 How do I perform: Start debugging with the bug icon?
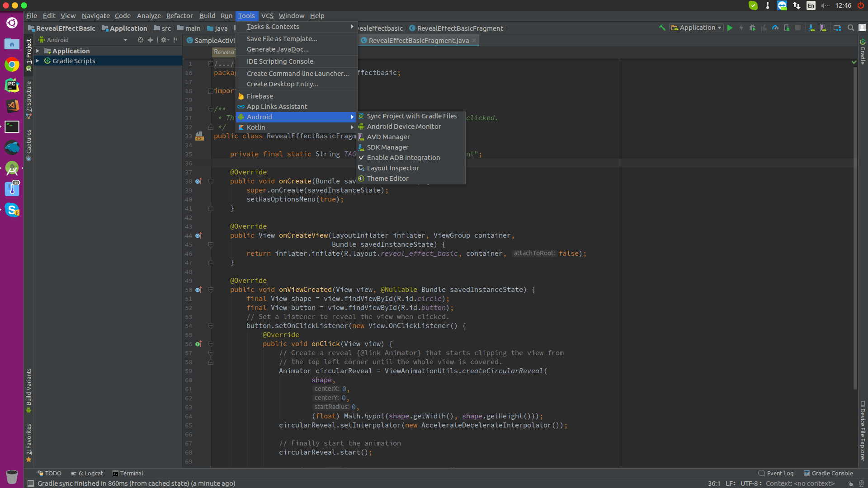pos(752,28)
